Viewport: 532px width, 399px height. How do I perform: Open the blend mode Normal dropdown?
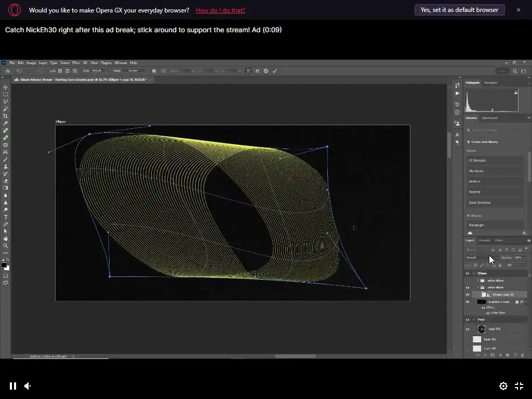click(x=482, y=258)
